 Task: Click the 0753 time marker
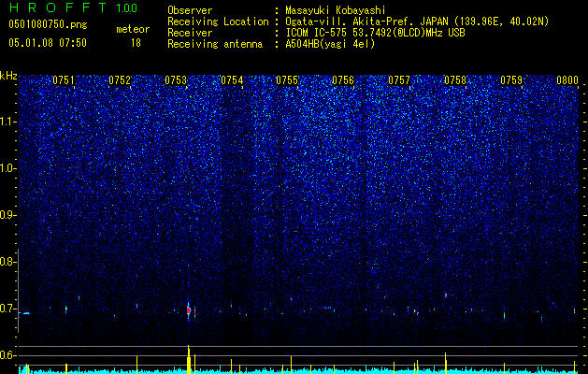[x=176, y=80]
